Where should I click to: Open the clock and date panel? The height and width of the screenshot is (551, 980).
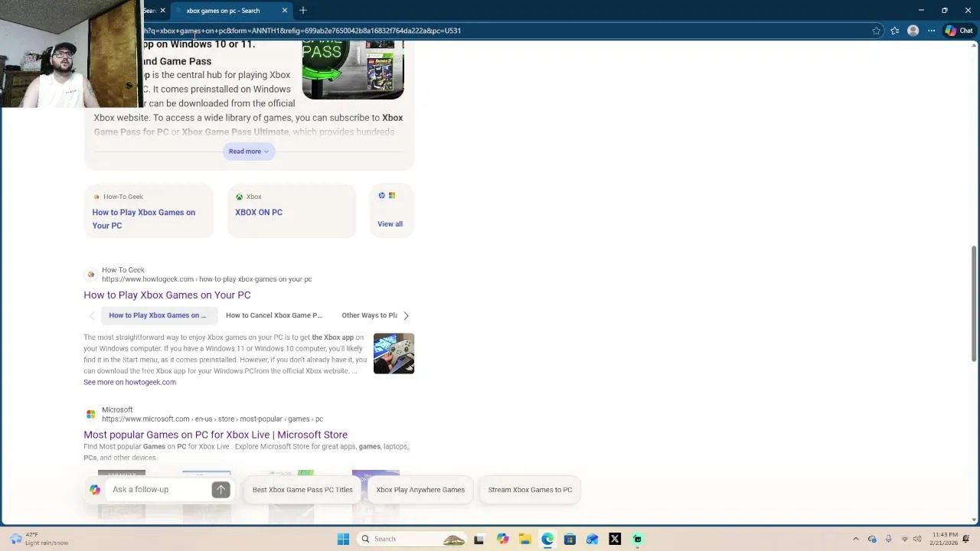[946, 539]
